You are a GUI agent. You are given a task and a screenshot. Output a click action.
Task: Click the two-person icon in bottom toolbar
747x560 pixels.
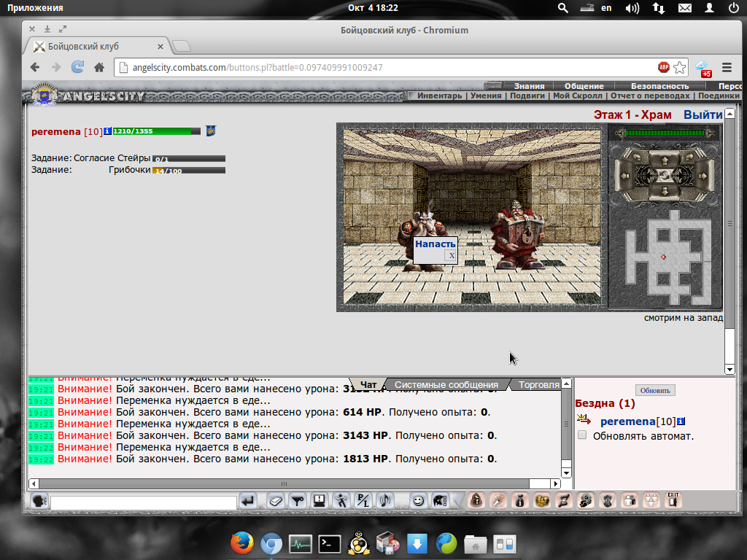pos(630,500)
